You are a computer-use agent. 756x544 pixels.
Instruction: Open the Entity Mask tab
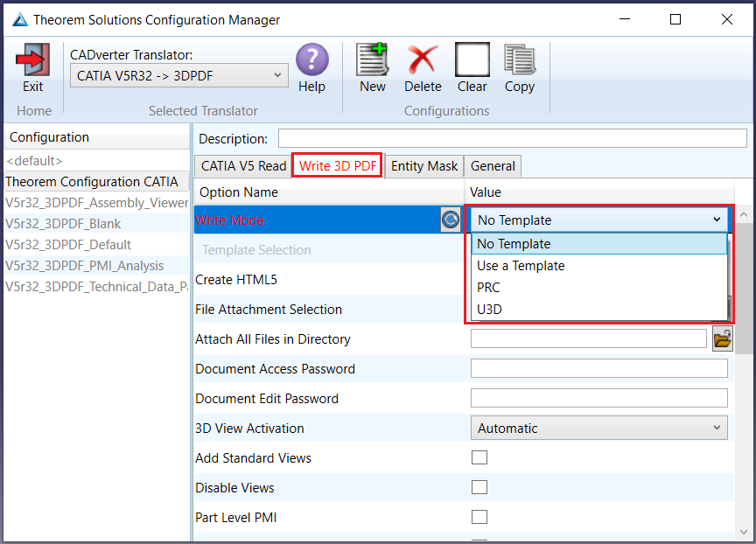coord(424,166)
